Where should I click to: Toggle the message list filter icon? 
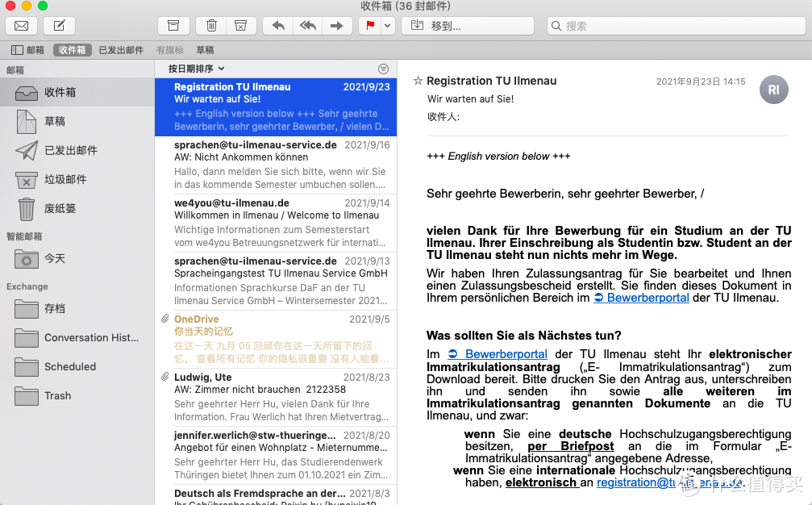point(383,69)
